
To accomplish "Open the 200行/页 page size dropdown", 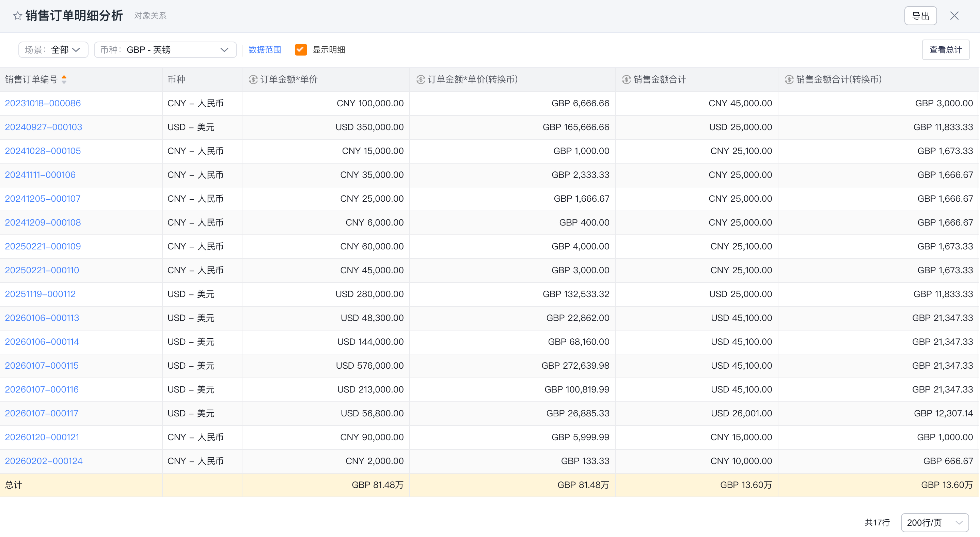I will click(935, 523).
